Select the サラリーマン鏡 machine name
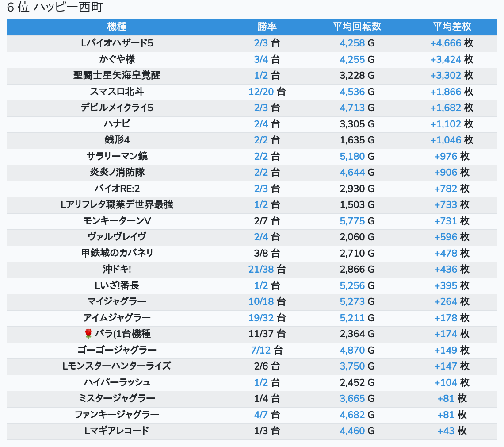Image resolution: width=504 pixels, height=447 pixels. (x=117, y=156)
